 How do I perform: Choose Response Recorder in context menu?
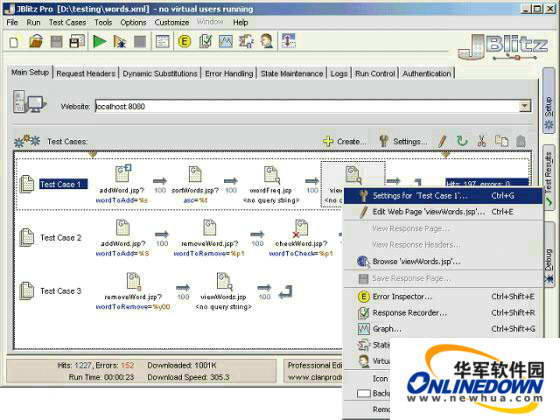(442, 313)
